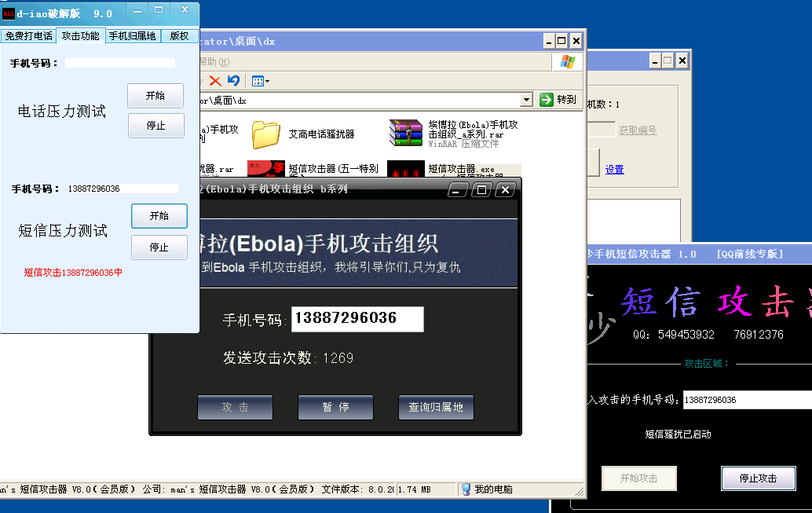Select the 短信攻击器(五一特别 file icon

click(x=266, y=169)
